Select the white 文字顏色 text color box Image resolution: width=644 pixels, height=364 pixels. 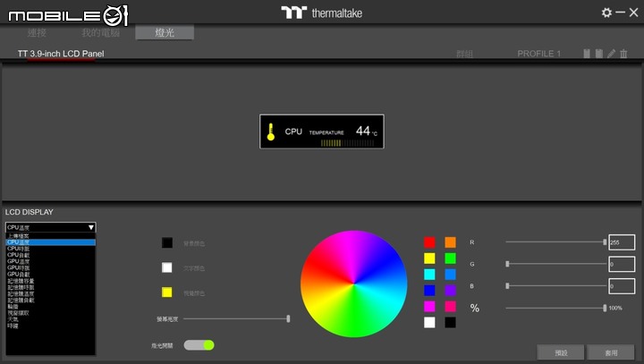pyautogui.click(x=167, y=267)
